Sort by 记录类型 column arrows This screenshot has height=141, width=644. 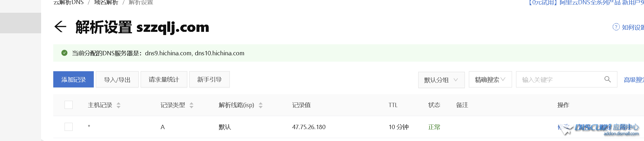[191, 105]
